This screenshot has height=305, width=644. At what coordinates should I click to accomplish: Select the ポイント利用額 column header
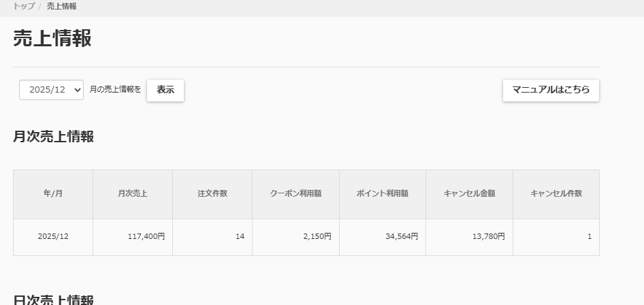383,193
